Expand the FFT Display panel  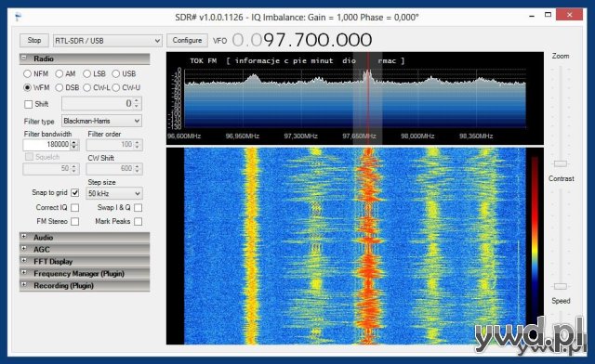click(x=85, y=262)
